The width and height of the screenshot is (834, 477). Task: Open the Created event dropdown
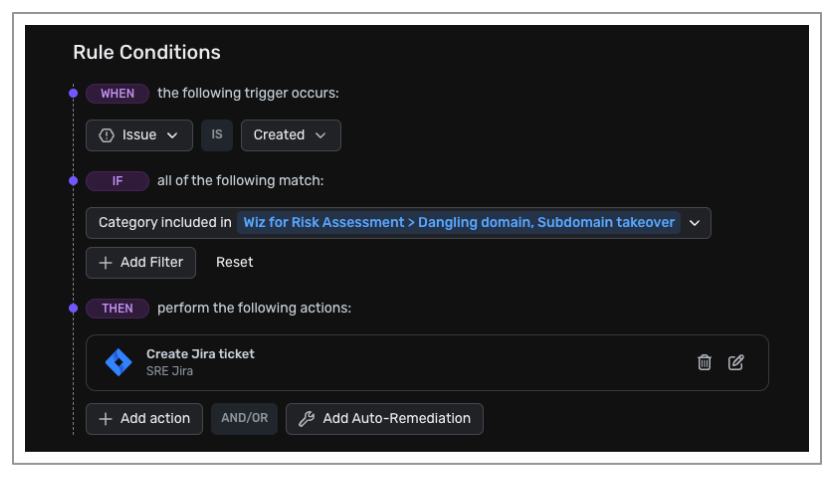pyautogui.click(x=291, y=135)
